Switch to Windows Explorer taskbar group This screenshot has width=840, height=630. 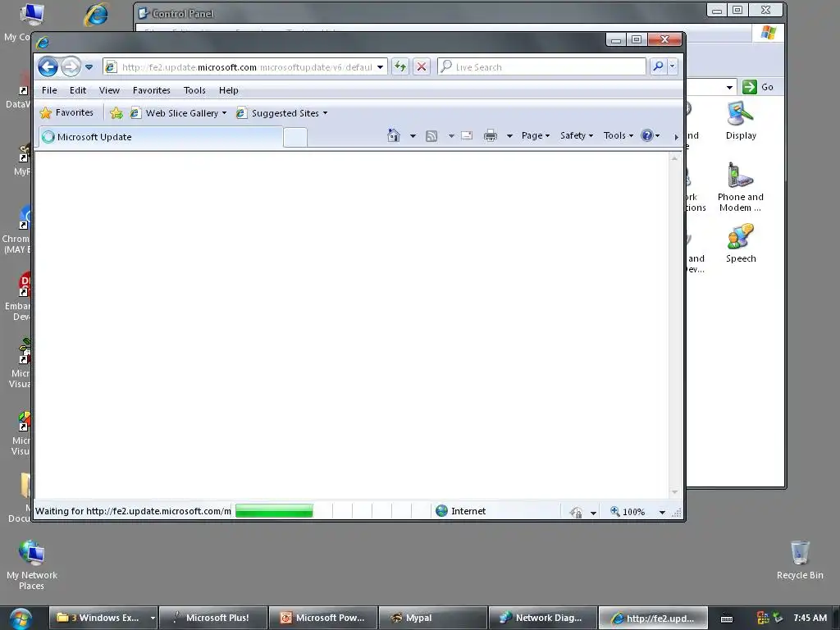pos(103,618)
